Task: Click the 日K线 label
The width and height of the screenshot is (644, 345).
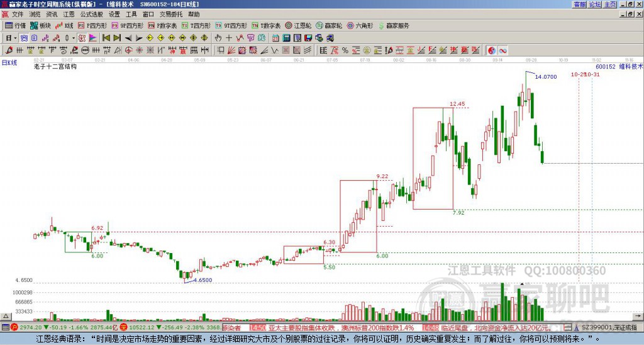Action: [9, 63]
